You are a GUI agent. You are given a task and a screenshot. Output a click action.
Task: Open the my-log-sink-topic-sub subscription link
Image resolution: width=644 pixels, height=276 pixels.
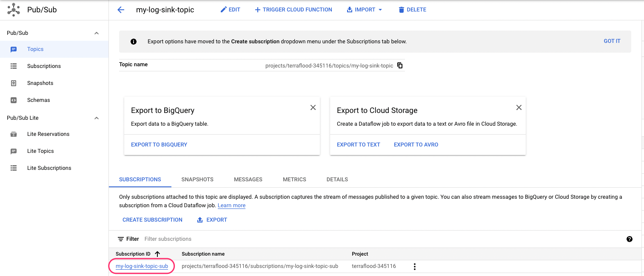click(142, 266)
